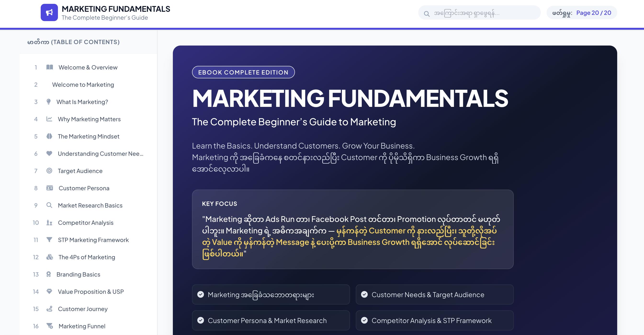Open Understanding Customer Nee… chapter
644x335 pixels.
tap(88, 154)
